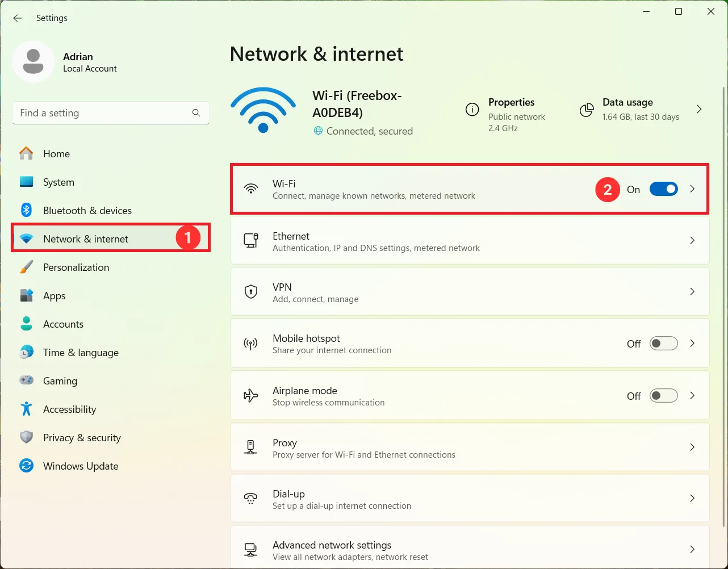The height and width of the screenshot is (569, 728).
Task: Click the Dial-up telephone icon
Action: (250, 499)
